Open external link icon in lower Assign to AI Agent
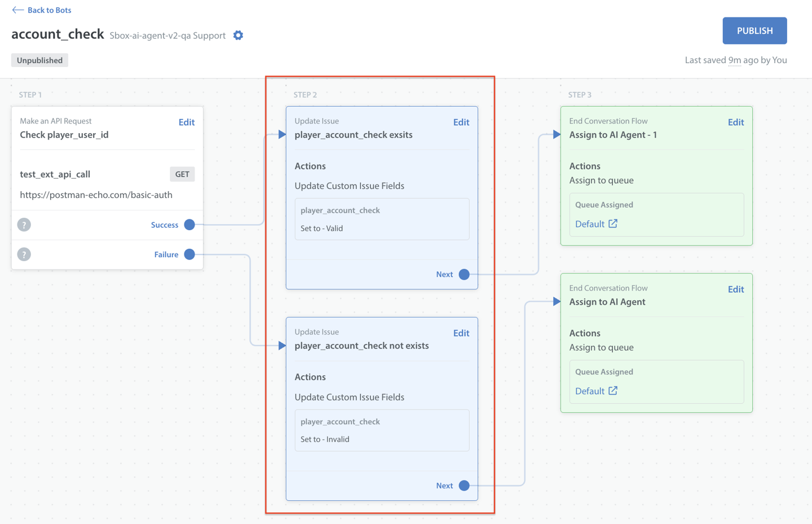 pos(613,391)
